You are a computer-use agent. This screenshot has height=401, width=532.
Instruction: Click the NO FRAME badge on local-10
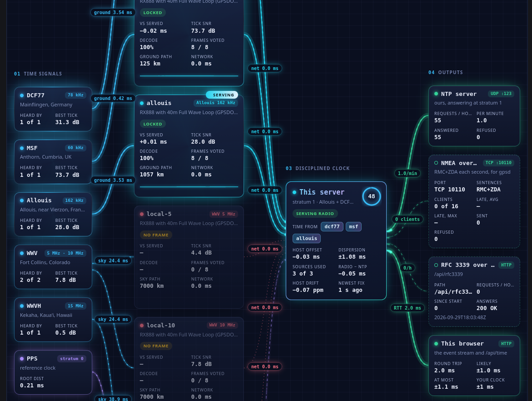click(156, 346)
